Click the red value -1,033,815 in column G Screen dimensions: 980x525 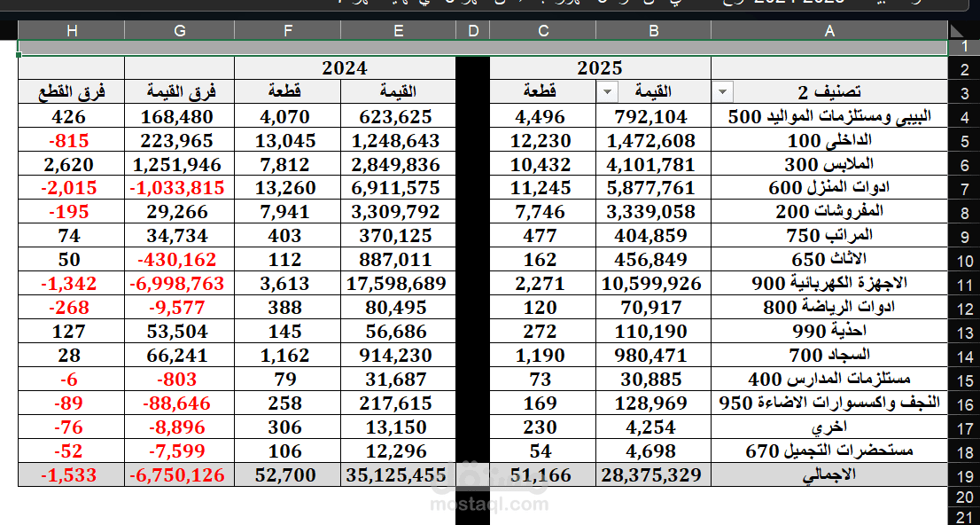(177, 188)
